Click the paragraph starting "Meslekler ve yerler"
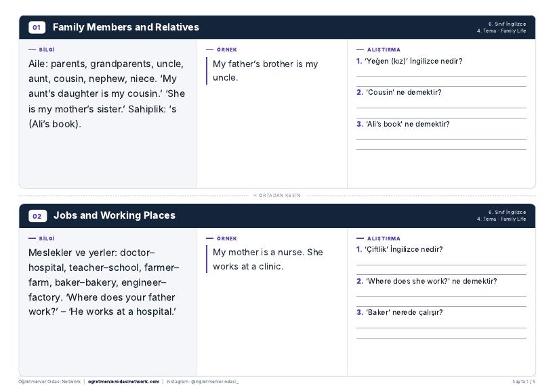The width and height of the screenshot is (555, 392). 104,282
